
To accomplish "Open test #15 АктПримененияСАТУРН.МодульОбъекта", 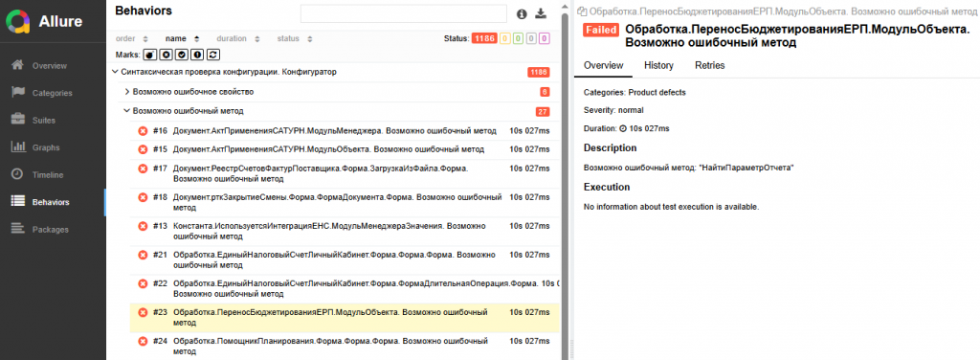I will click(x=344, y=150).
